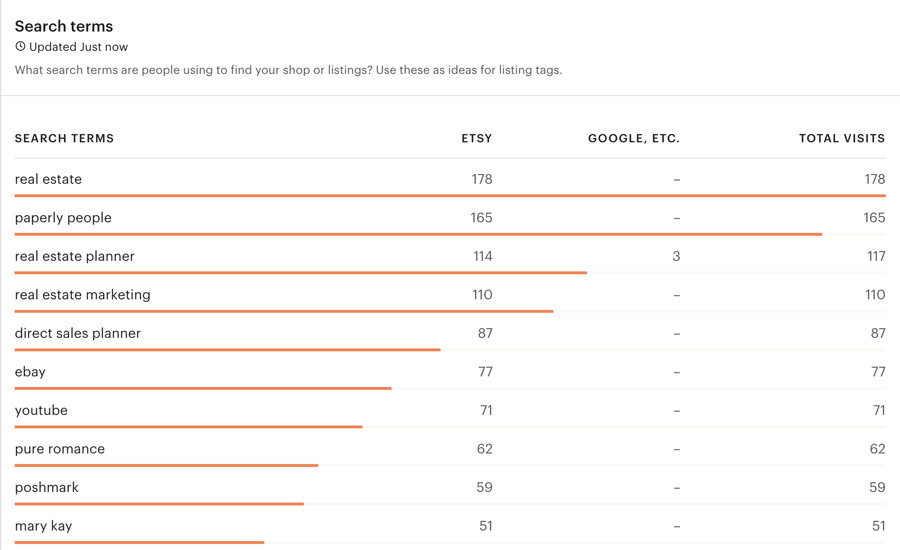Image resolution: width=900 pixels, height=550 pixels.
Task: Click the 'real estate planner' term
Action: click(75, 257)
